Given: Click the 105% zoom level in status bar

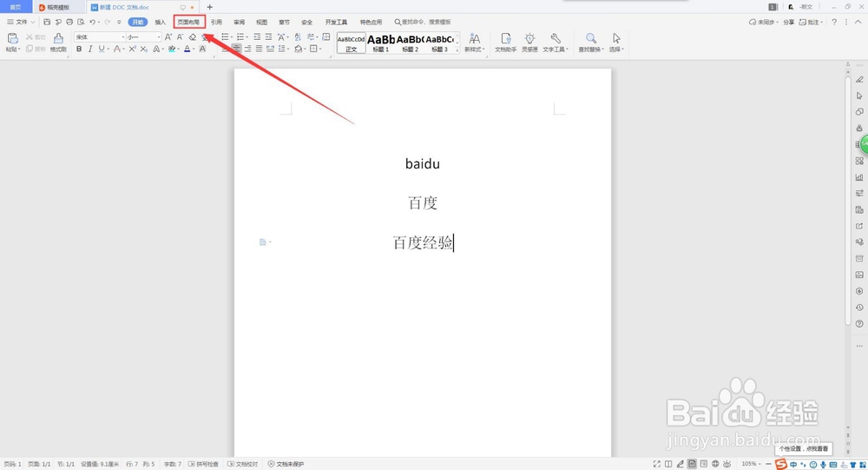Looking at the screenshot, I should click(749, 464).
